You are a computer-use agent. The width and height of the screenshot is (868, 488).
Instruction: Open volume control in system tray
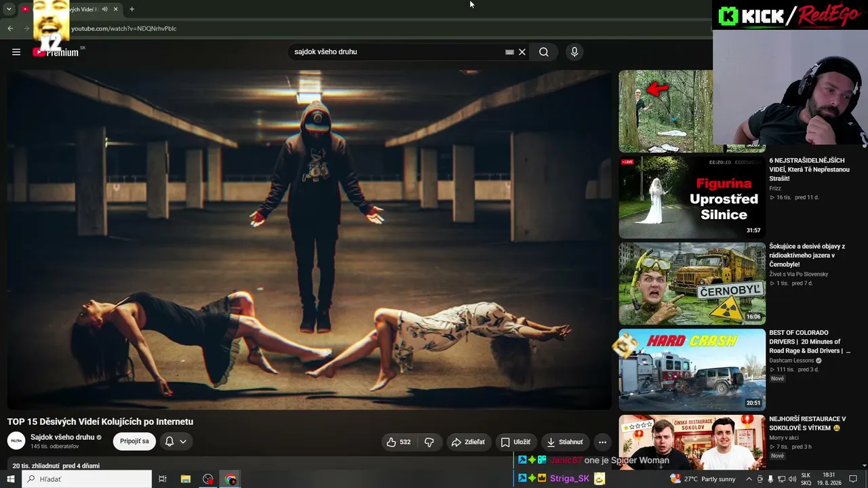point(792,479)
